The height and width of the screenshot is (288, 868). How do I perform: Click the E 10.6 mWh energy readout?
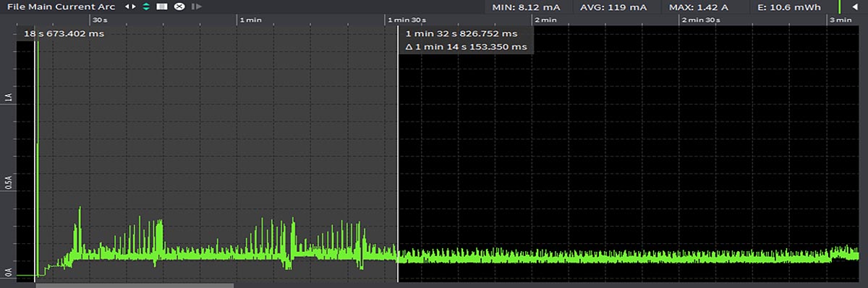pyautogui.click(x=789, y=7)
